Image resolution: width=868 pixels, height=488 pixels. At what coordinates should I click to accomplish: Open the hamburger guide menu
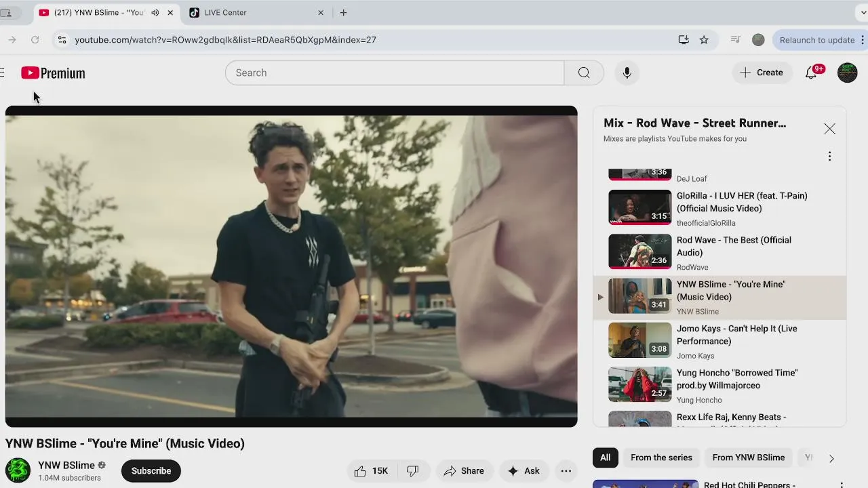[2, 73]
